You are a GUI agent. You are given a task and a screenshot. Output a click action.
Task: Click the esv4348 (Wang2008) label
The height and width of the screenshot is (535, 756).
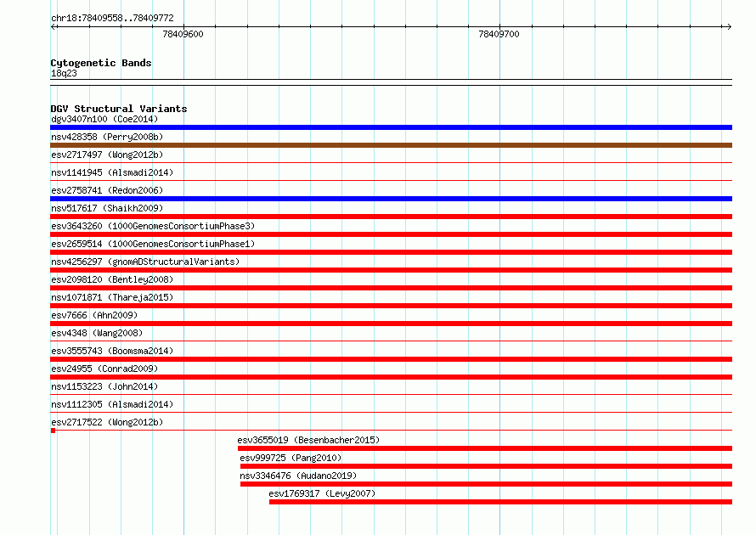tap(97, 333)
